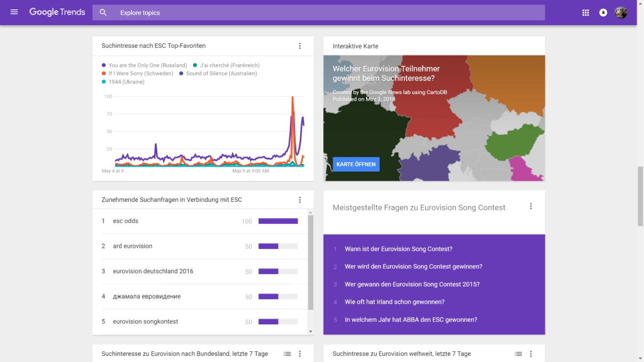Viewport: 644px width, 362px height.
Task: Open the notifications bell
Action: [x=603, y=13]
